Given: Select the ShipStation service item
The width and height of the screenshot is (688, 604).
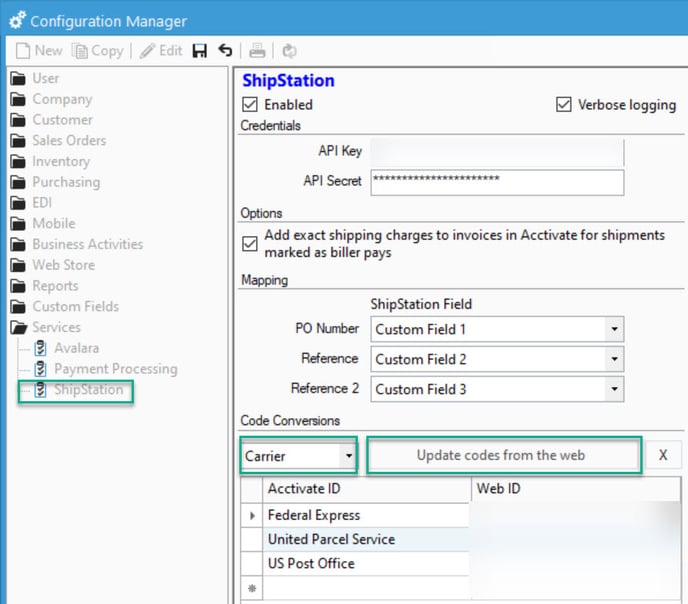Looking at the screenshot, I should click(79, 390).
